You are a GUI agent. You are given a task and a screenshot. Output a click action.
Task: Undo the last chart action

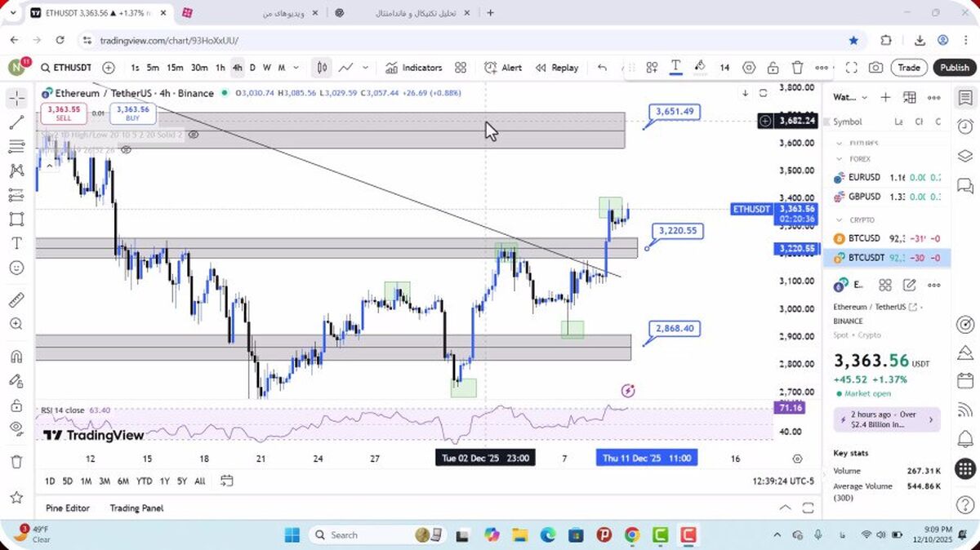[x=602, y=68]
